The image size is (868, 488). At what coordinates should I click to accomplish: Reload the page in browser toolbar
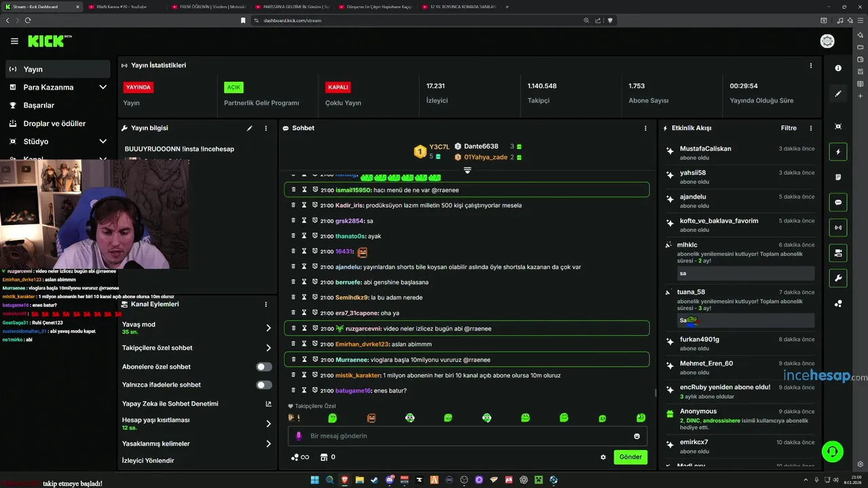(28, 20)
